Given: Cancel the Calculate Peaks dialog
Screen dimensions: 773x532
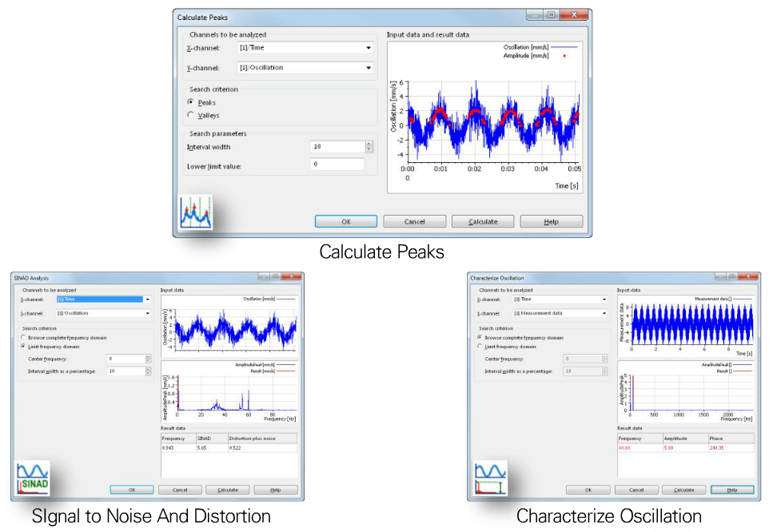Looking at the screenshot, I should (x=414, y=221).
